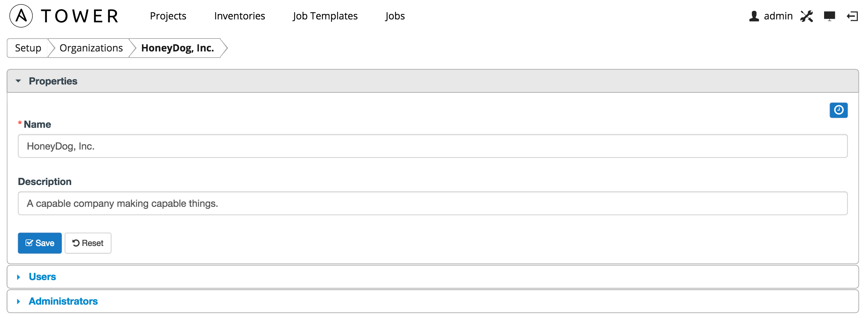868x323 pixels.
Task: Go to Inventories tab
Action: click(240, 16)
